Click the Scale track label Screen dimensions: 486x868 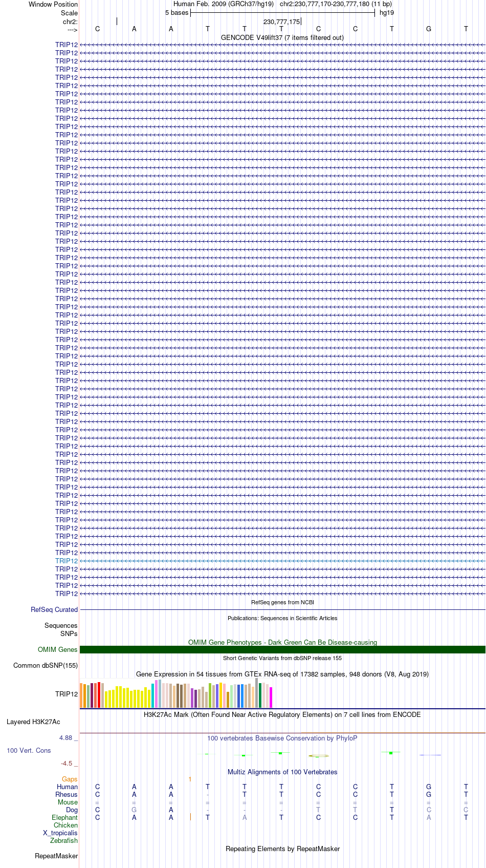pos(70,13)
